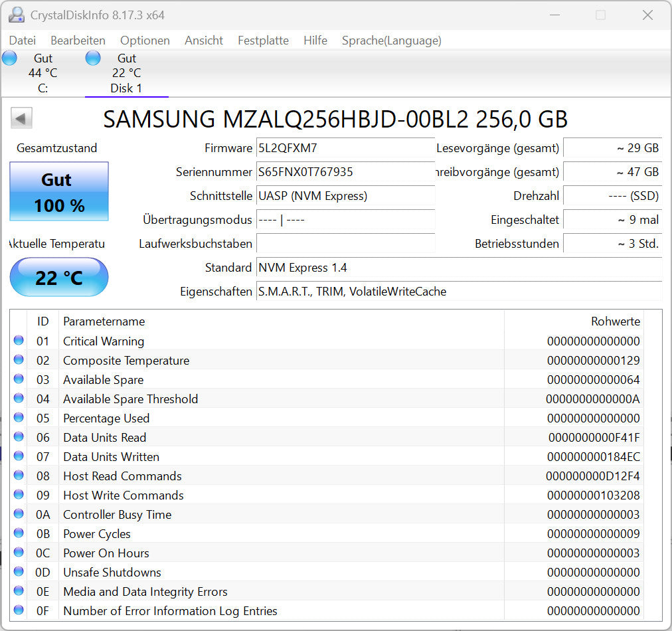The width and height of the screenshot is (672, 631).
Task: Open the Optionen menu
Action: tap(145, 41)
